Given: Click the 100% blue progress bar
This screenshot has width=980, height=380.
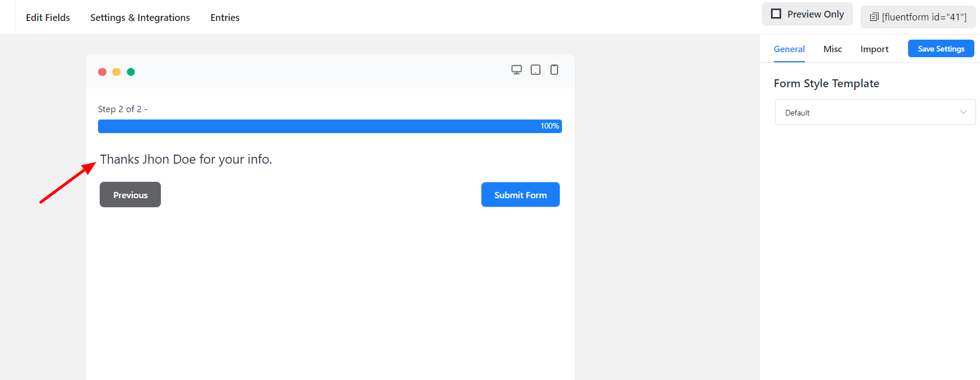Looking at the screenshot, I should 330,126.
